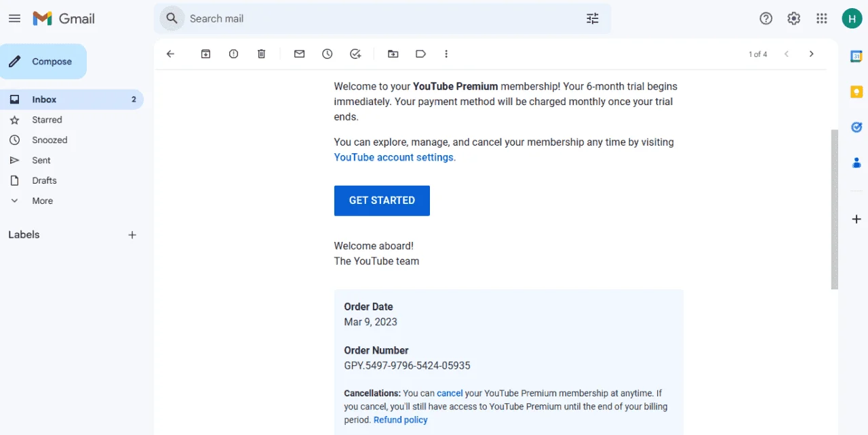868x435 pixels.
Task: Click the GET STARTED button
Action: click(382, 201)
